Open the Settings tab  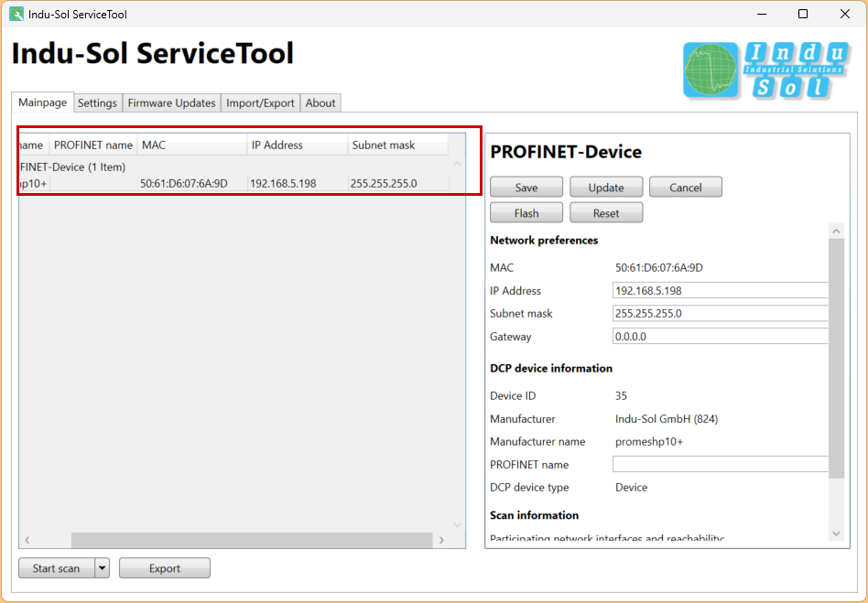click(97, 102)
